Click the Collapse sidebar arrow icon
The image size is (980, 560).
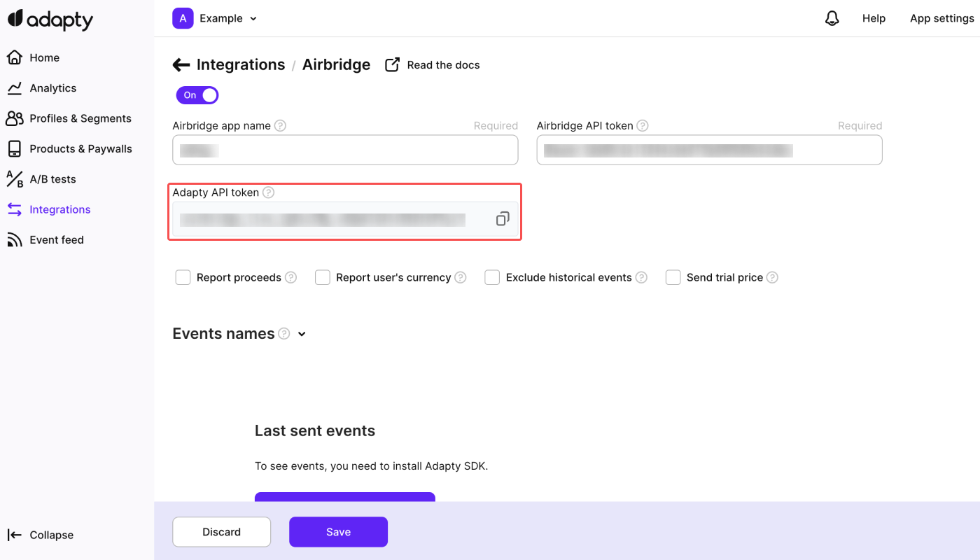click(x=15, y=535)
